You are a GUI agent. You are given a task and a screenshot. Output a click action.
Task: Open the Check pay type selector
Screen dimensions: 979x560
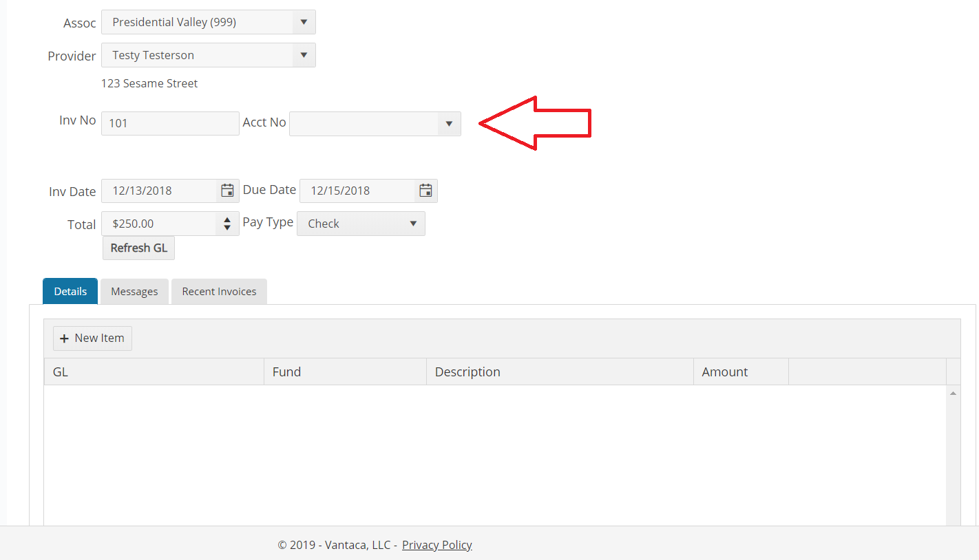tap(351, 224)
